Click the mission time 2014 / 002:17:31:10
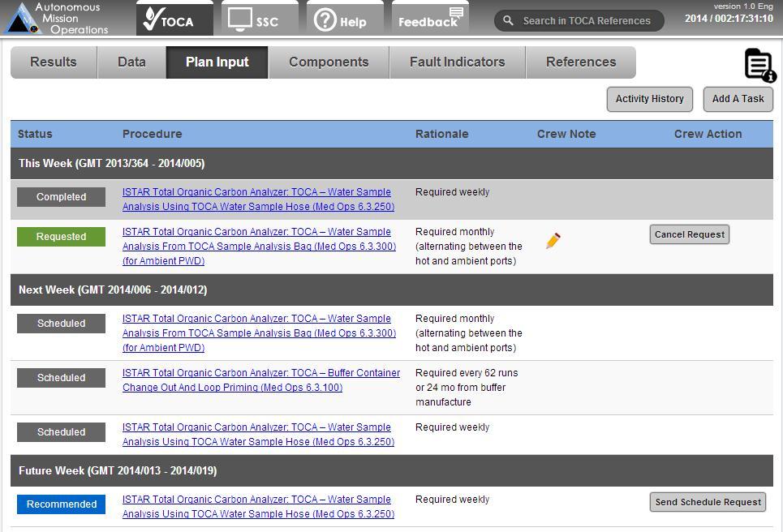 [x=729, y=19]
